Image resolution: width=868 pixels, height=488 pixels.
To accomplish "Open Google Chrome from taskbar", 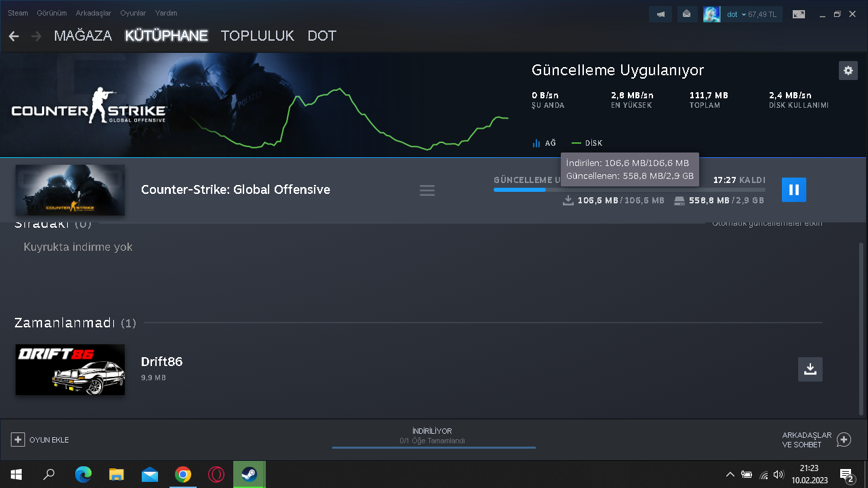I will click(182, 474).
